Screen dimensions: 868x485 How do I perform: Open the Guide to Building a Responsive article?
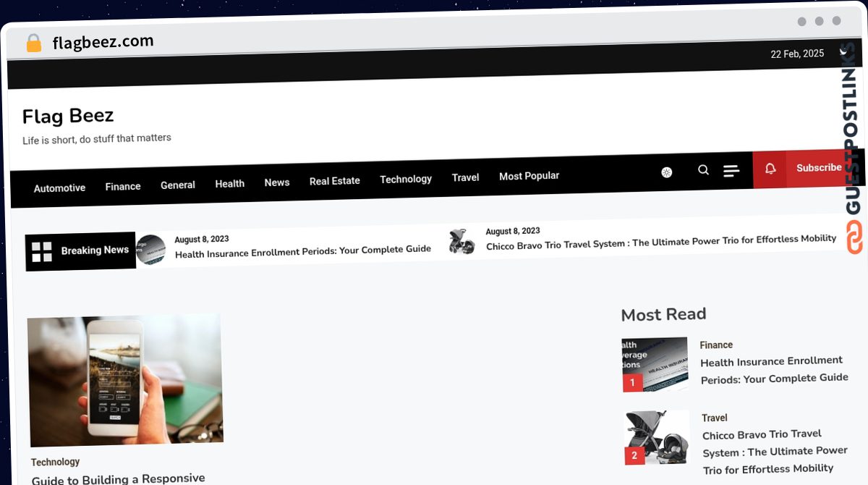(x=119, y=479)
